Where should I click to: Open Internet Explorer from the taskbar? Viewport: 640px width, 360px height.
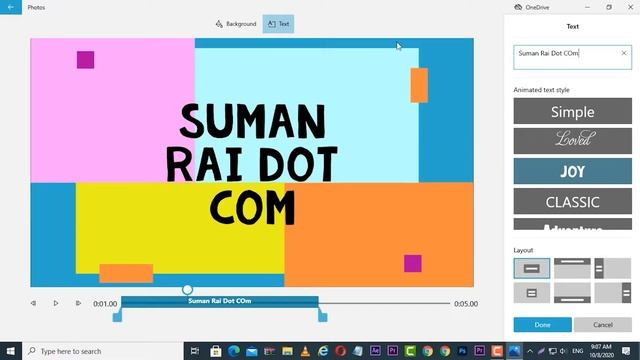323,351
